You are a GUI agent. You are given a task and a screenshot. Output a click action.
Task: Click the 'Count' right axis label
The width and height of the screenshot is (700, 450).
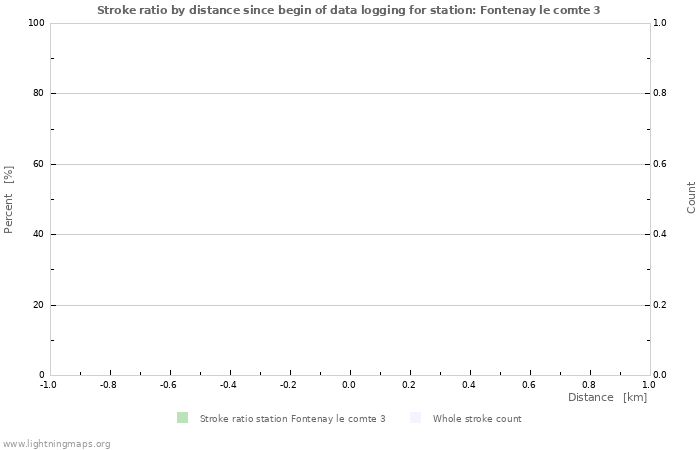tap(691, 197)
